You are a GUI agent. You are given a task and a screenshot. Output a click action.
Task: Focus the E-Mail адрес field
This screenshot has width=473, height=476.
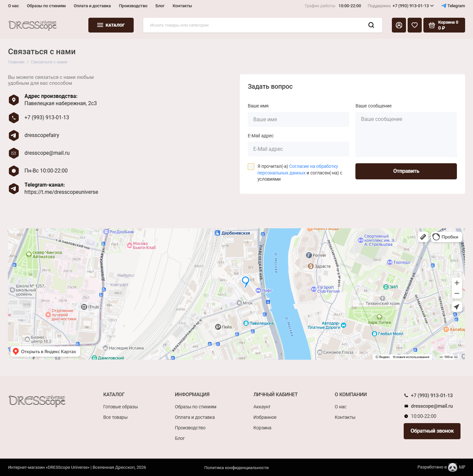[x=298, y=149]
